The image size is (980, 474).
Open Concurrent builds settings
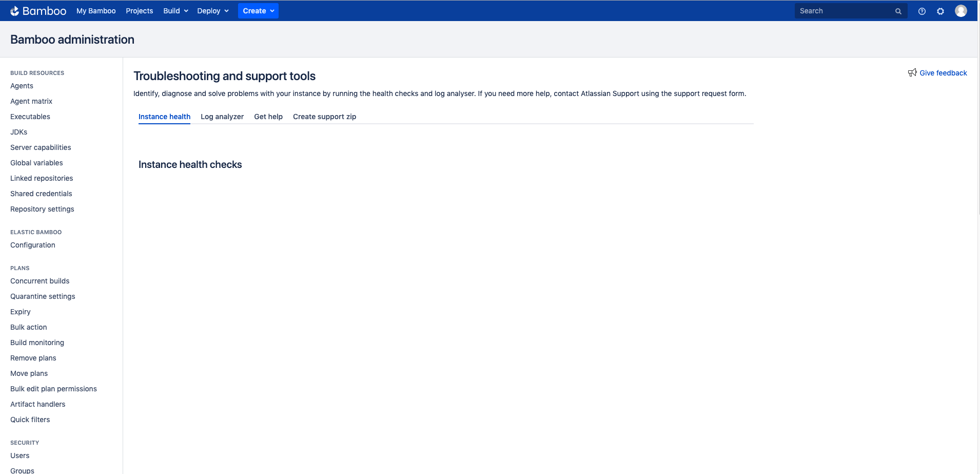click(40, 281)
